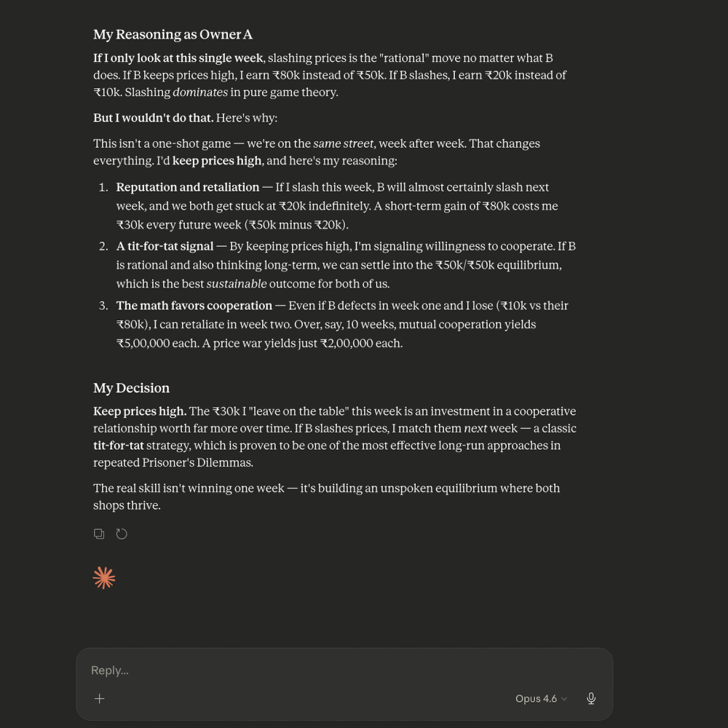Click the orange Claude starburst logo

[x=104, y=578]
